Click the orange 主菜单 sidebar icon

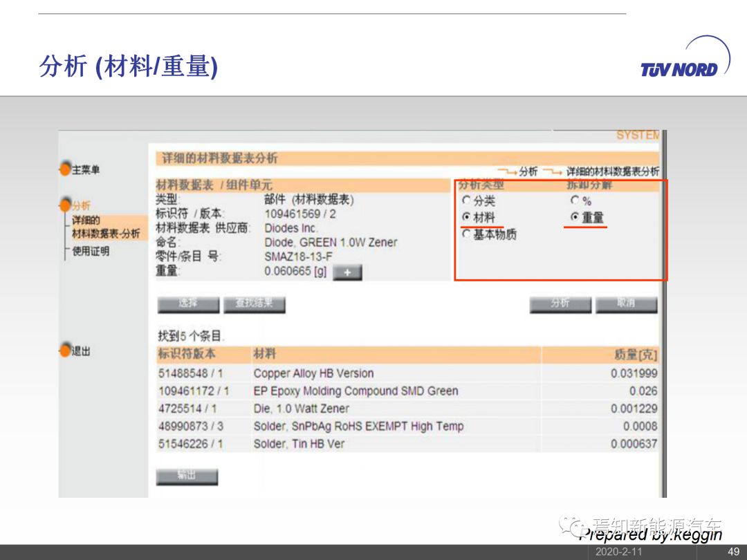point(65,169)
